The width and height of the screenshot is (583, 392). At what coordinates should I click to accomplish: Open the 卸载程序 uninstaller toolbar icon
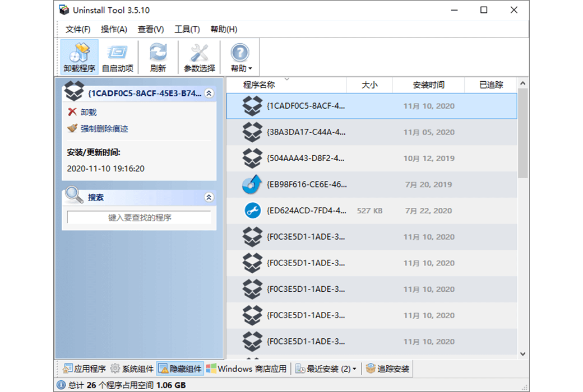[x=79, y=57]
